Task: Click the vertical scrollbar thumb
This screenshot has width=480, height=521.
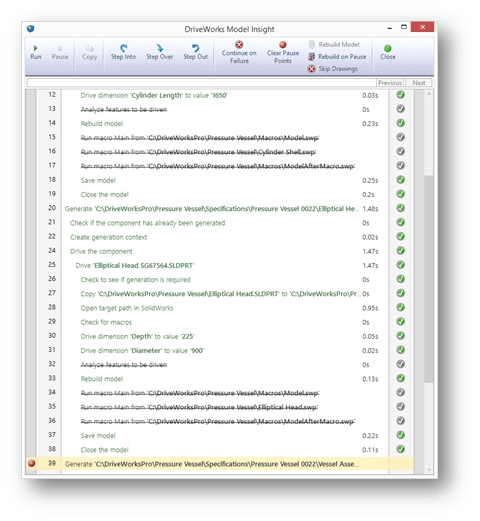Action: coord(429,279)
